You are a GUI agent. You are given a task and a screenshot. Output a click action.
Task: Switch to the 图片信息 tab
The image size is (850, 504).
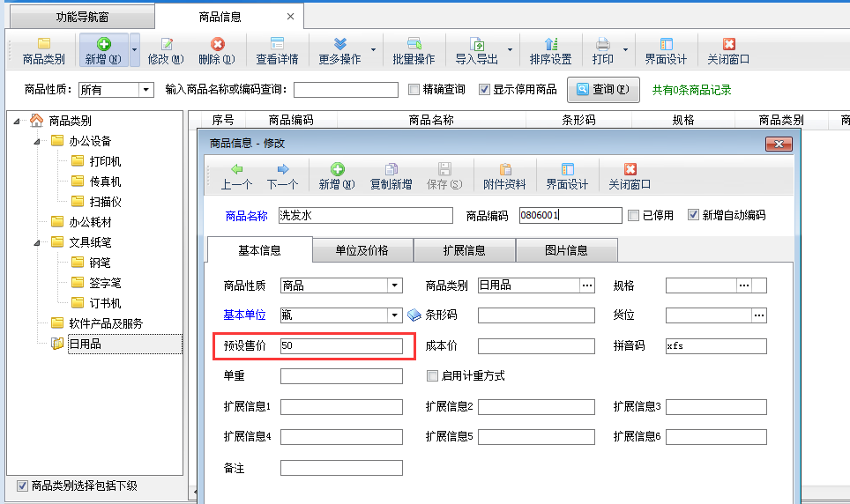[565, 250]
